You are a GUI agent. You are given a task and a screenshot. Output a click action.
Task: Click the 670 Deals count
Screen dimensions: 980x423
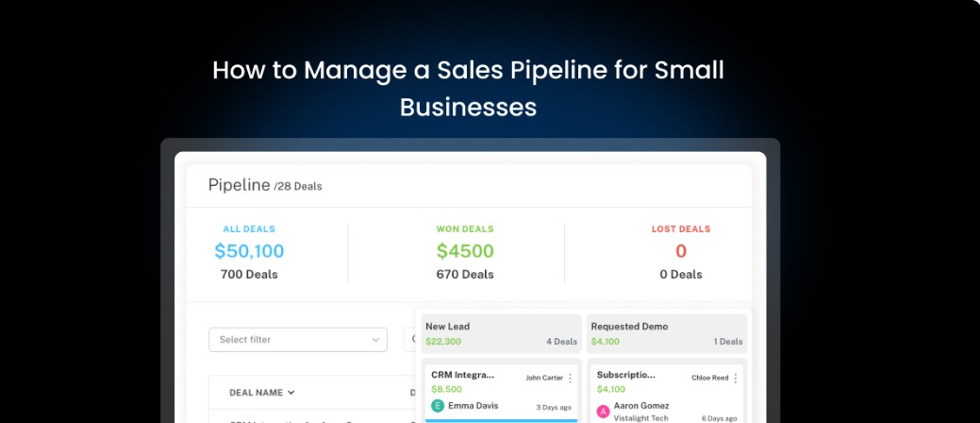coord(464,275)
